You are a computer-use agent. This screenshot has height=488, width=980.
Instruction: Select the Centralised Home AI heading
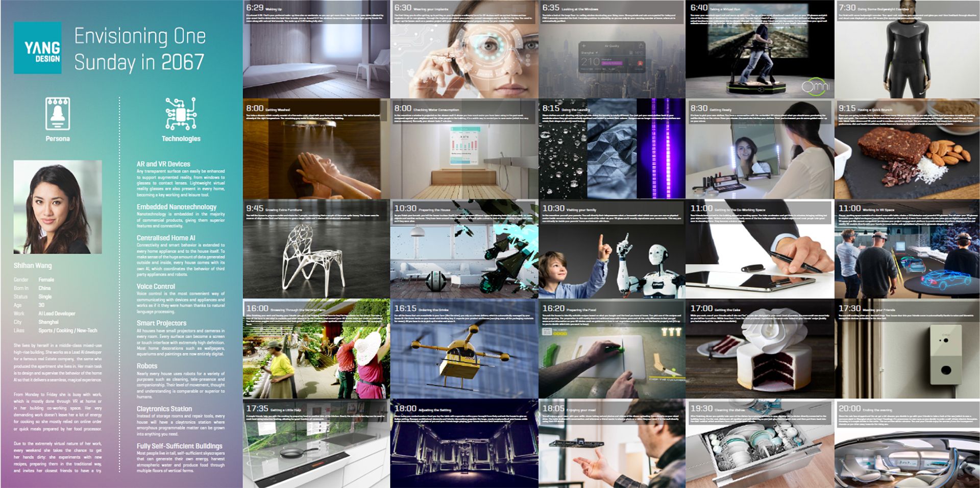[x=166, y=238]
